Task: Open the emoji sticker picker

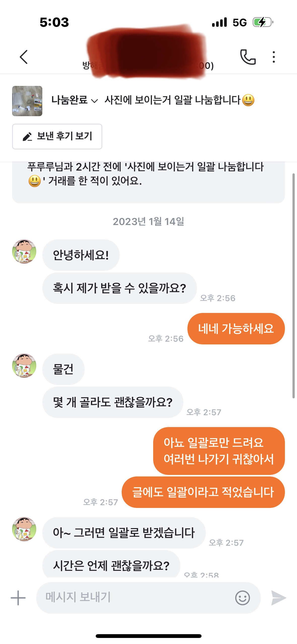Action: tap(242, 598)
